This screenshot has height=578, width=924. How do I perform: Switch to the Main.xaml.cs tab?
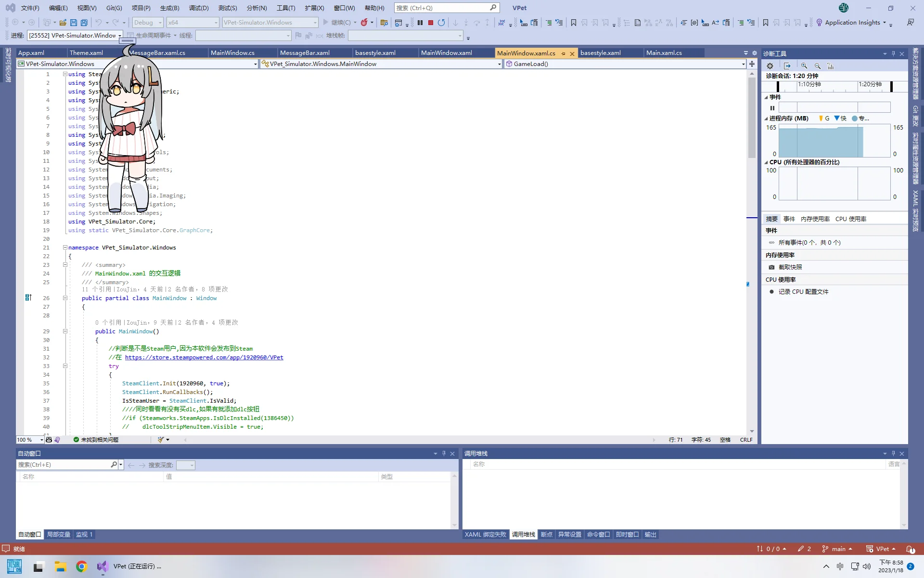(x=664, y=53)
